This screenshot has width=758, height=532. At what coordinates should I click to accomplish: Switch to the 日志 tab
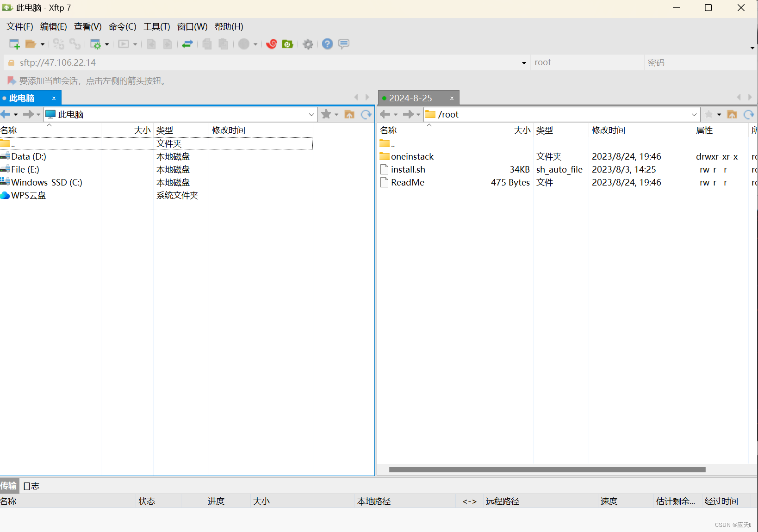point(31,486)
